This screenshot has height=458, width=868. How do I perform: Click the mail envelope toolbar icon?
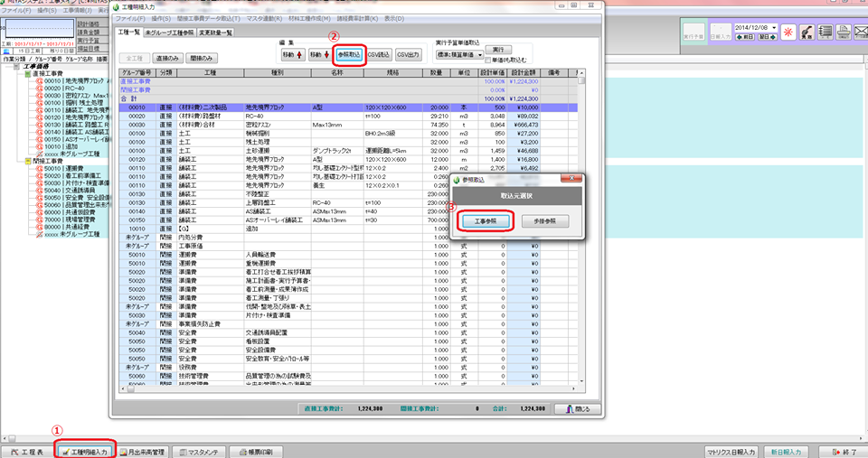[862, 33]
